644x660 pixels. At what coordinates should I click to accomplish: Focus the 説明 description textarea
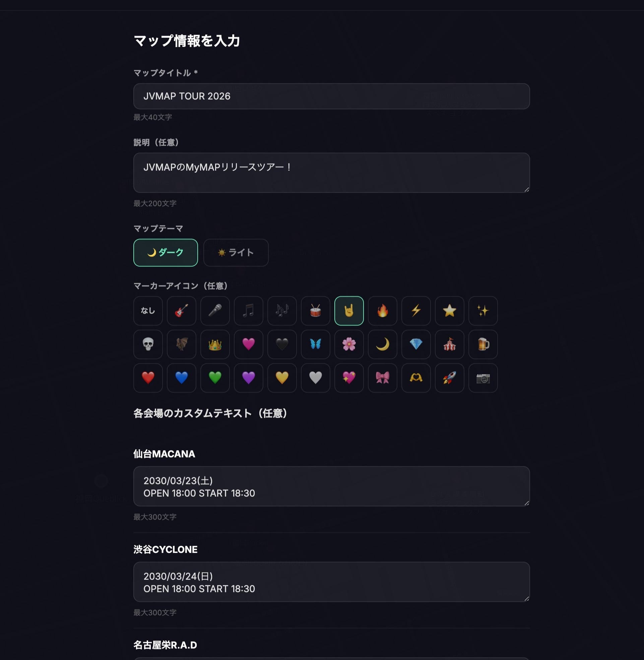point(331,173)
